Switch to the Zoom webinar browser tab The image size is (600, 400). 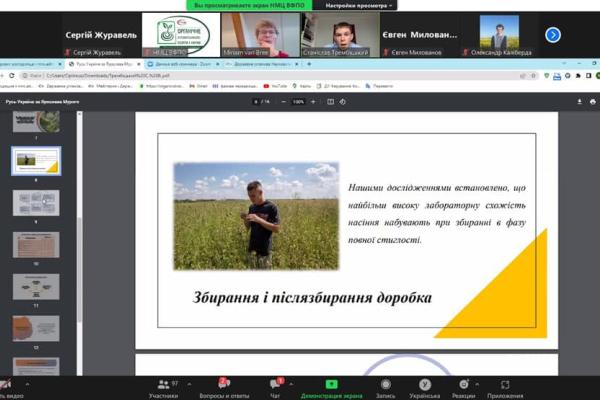point(183,64)
